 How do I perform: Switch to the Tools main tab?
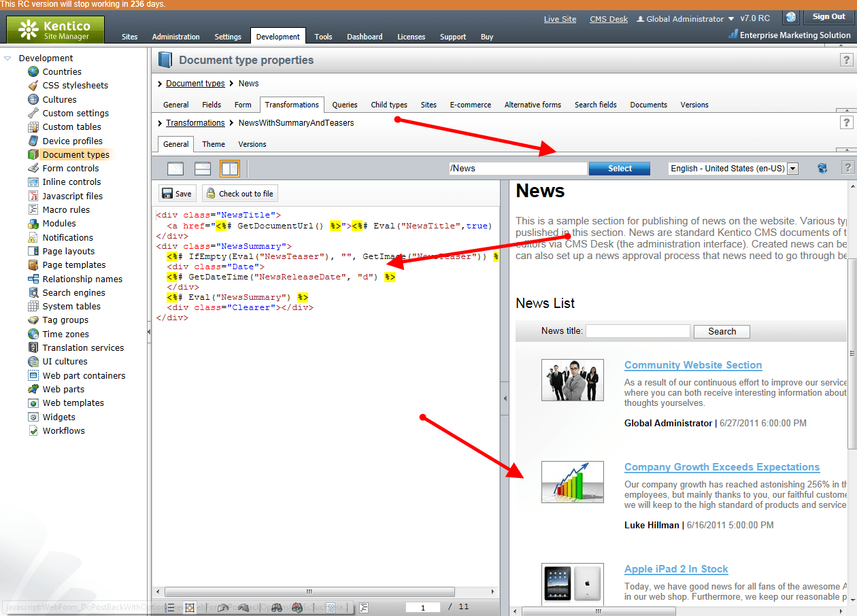pyautogui.click(x=324, y=37)
